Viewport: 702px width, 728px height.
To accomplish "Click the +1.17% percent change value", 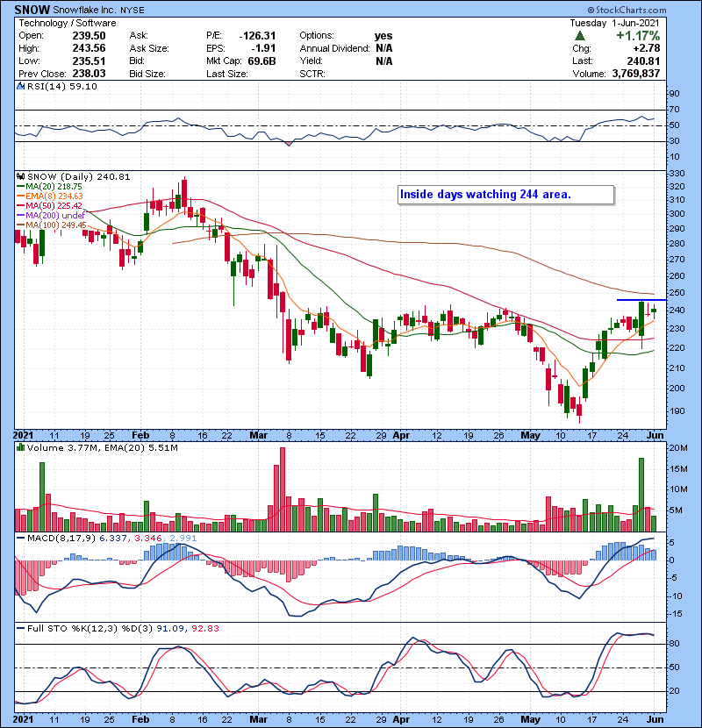I will pos(638,36).
